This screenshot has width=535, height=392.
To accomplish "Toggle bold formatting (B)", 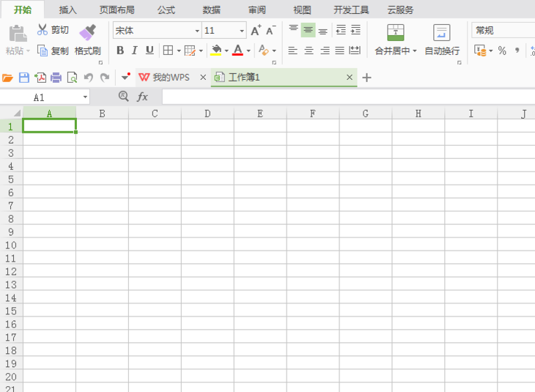I will click(120, 51).
